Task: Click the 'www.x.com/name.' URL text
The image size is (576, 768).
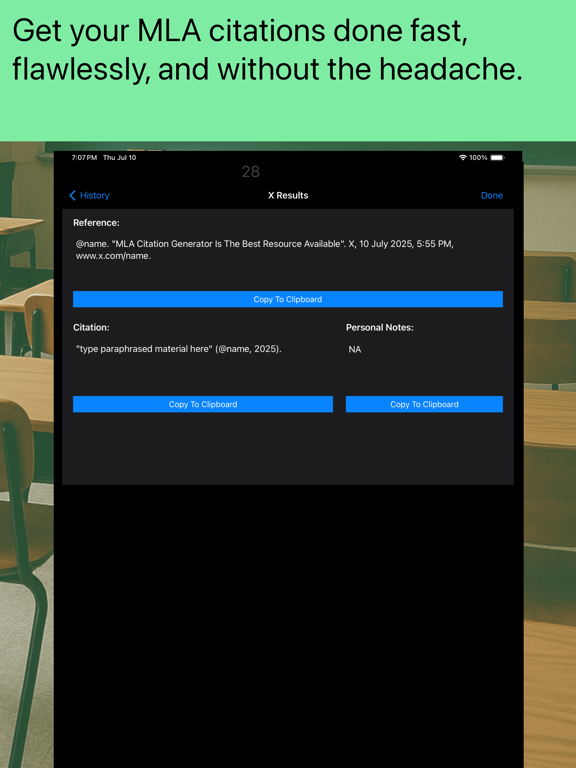Action: pyautogui.click(x=113, y=256)
